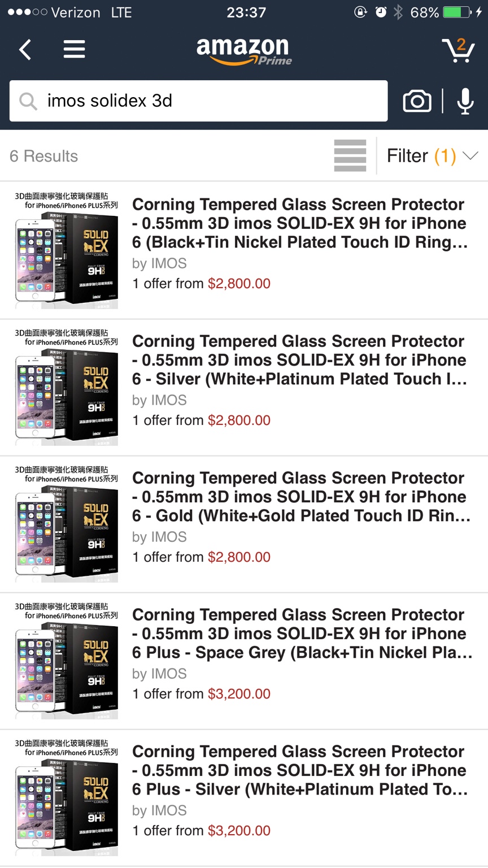Expand the Filter dropdown
The width and height of the screenshot is (488, 868).
pos(421,155)
